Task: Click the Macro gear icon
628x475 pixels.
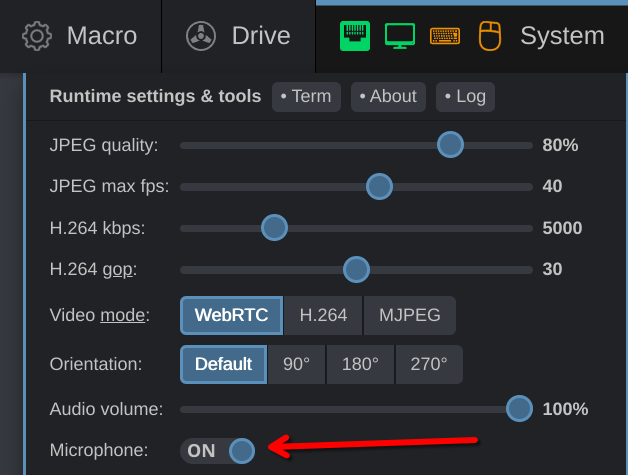Action: [37, 36]
